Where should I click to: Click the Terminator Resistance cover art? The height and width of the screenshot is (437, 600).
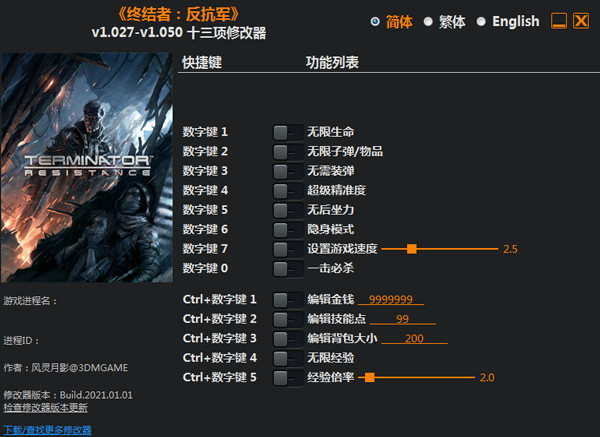(88, 167)
